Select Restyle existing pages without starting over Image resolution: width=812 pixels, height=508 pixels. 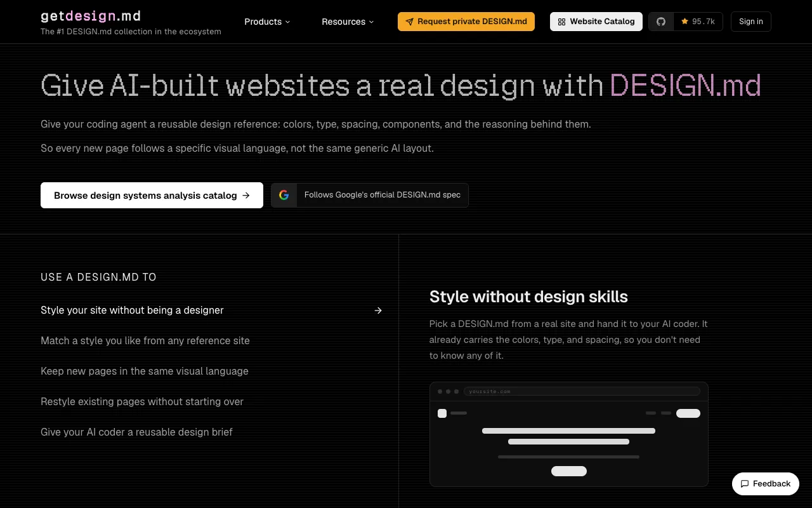(x=142, y=401)
